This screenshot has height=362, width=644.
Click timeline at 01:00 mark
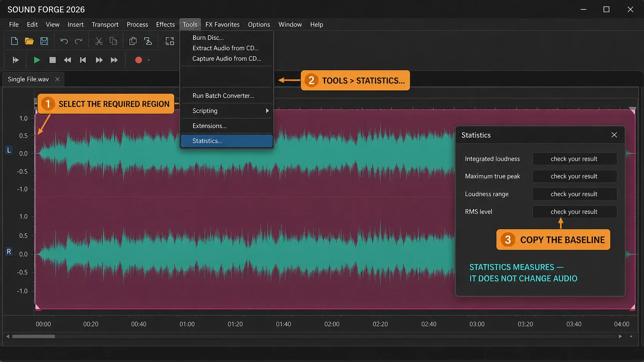[187, 324]
